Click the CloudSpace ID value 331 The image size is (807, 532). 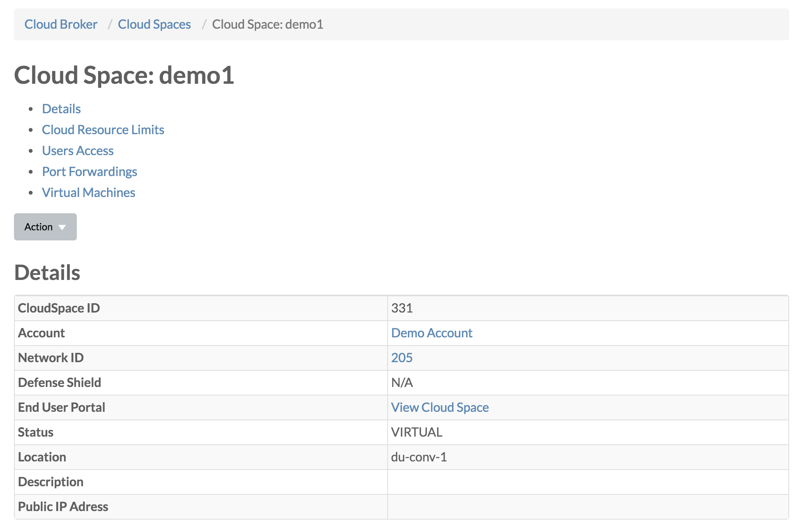402,308
